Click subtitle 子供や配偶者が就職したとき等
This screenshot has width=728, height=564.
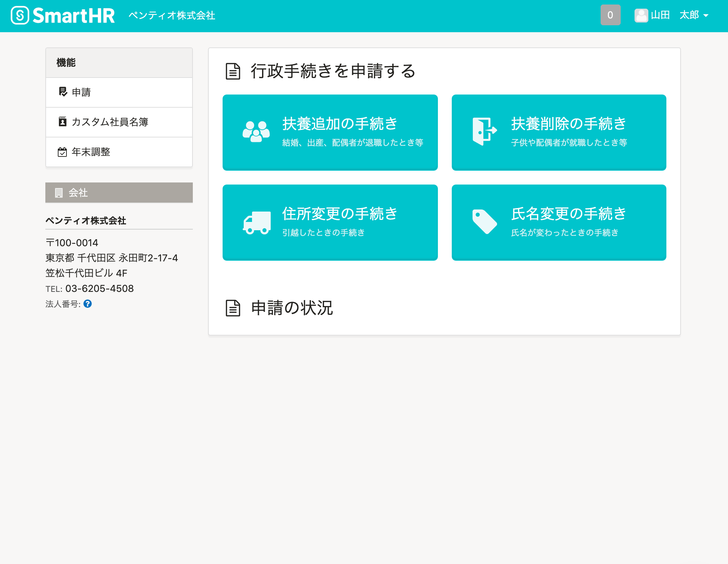(569, 143)
